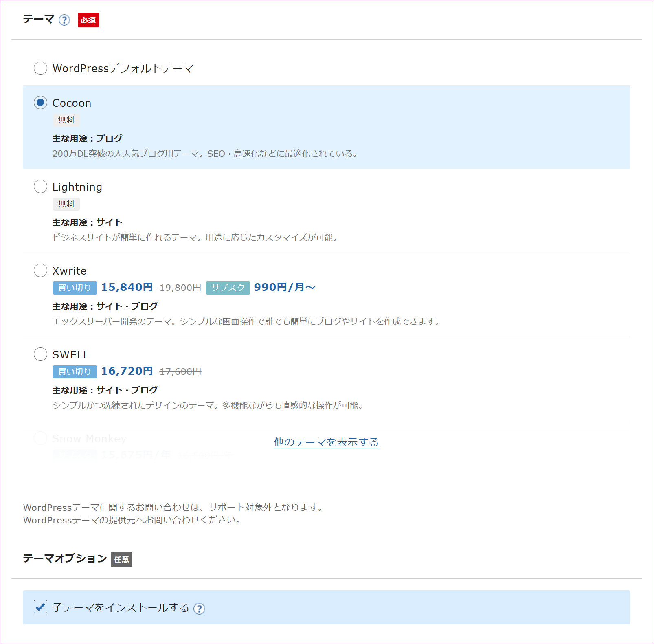Click the red 必須 badge

(x=88, y=20)
